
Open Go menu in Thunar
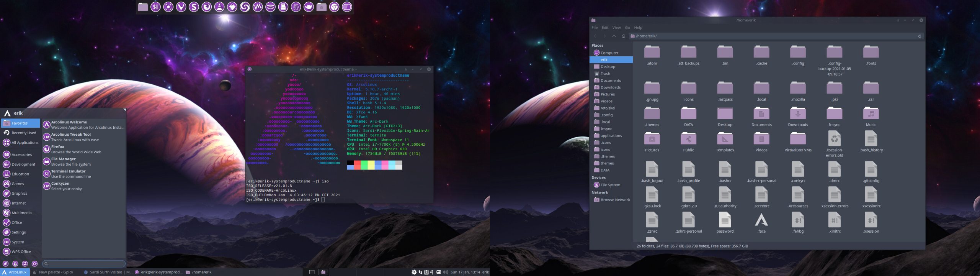click(x=627, y=28)
